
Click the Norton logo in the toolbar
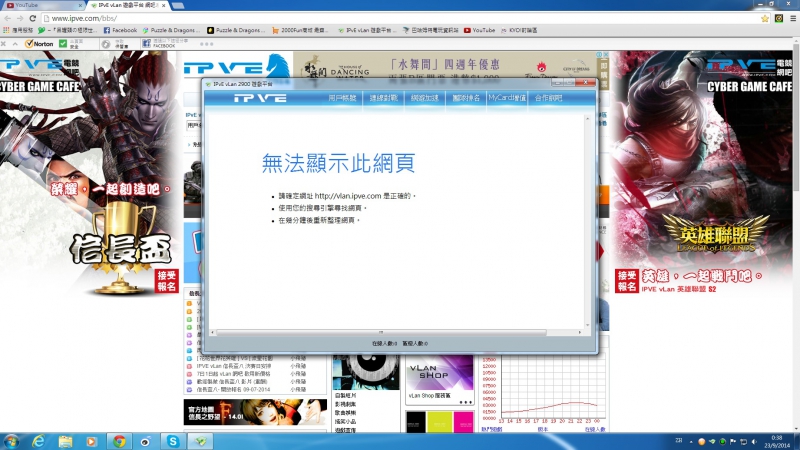(x=39, y=44)
